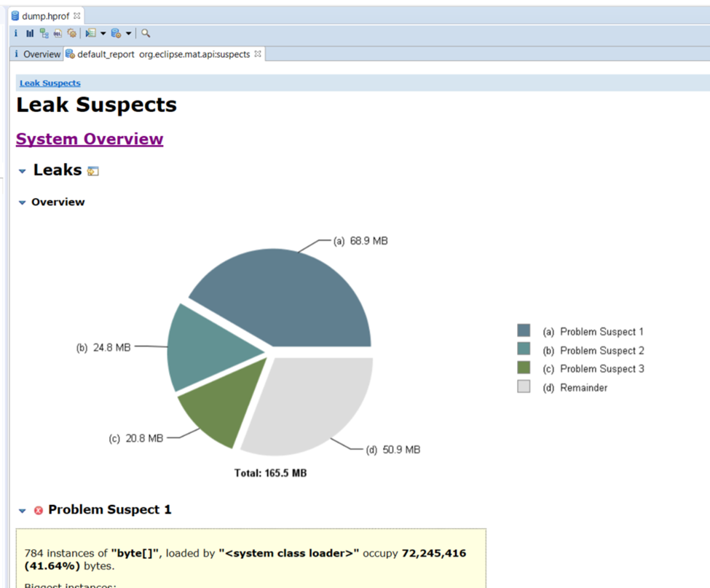
Task: Click the Run Expert System Test icon
Action: pyautogui.click(x=90, y=33)
